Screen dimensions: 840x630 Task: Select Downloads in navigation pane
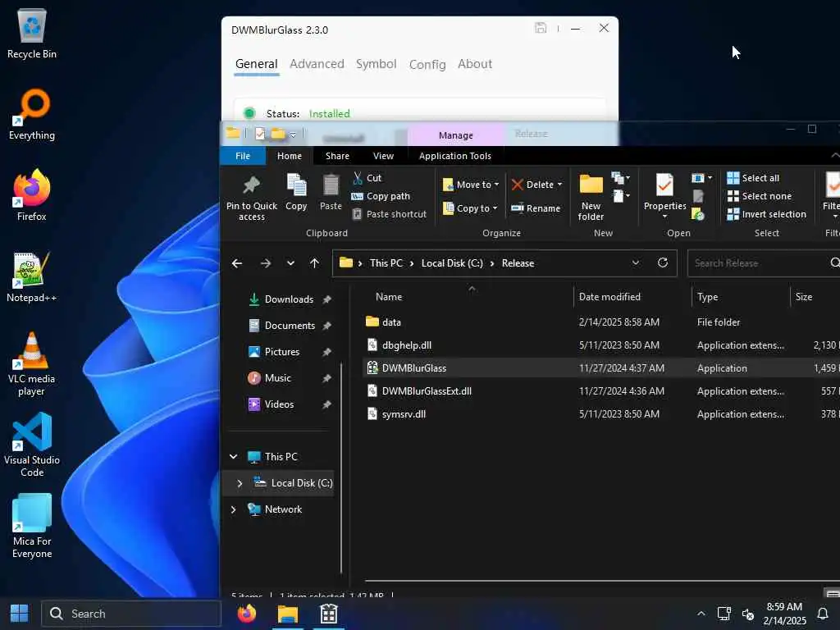[x=289, y=299]
